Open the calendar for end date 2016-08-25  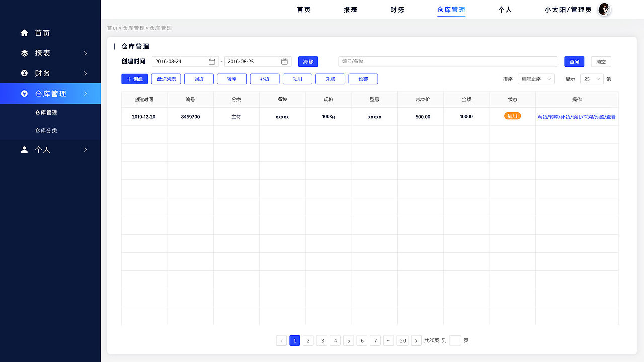pyautogui.click(x=284, y=61)
